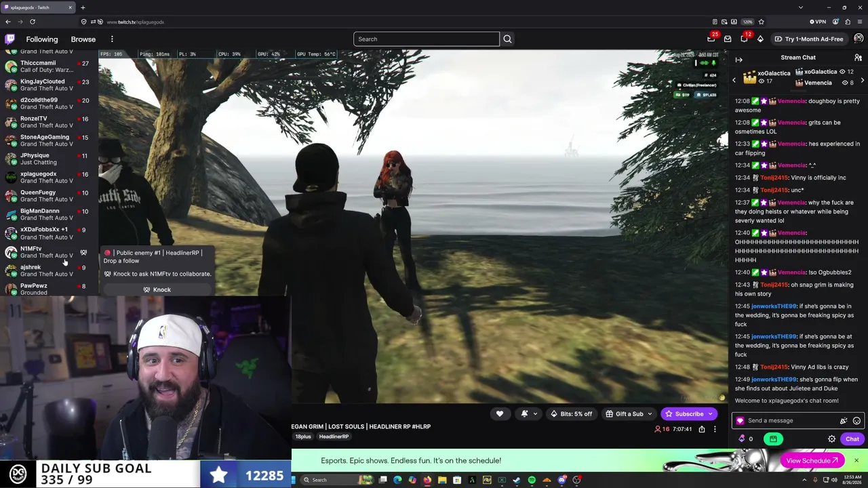Open a new browser tab
868x488 pixels.
coord(83,7)
